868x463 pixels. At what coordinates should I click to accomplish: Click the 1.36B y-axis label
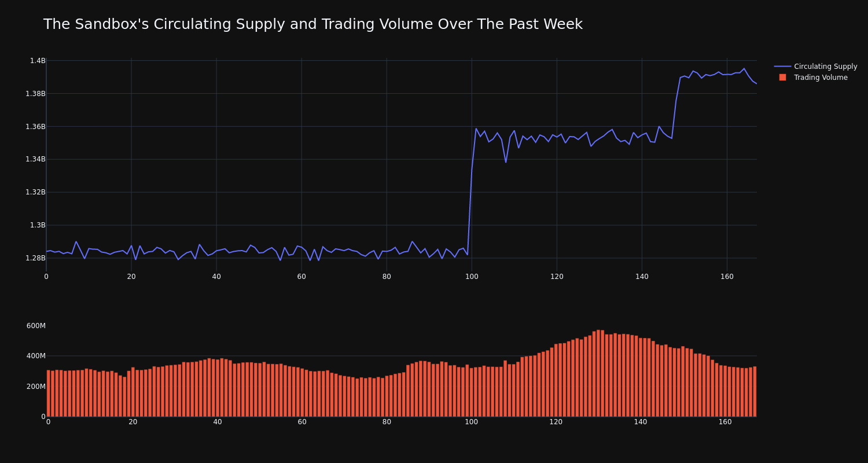click(x=35, y=127)
